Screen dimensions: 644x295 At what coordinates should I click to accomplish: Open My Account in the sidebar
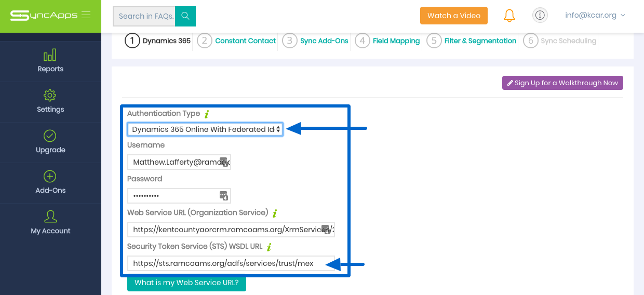click(x=50, y=223)
